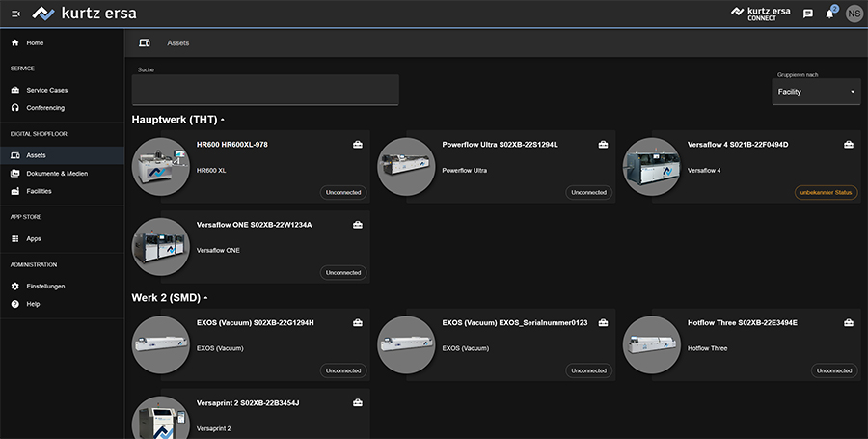Click the unbekannter Status badge
868x439 pixels.
coord(826,192)
